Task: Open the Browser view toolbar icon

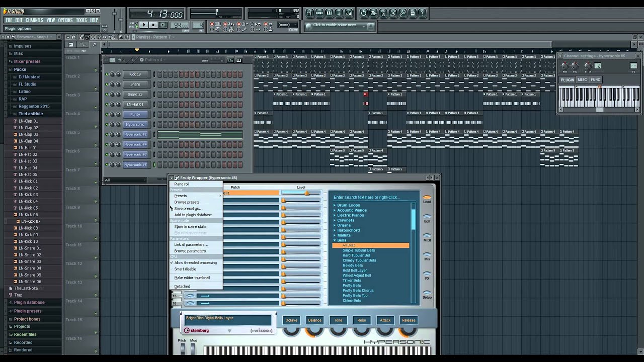Action: pos(339,13)
